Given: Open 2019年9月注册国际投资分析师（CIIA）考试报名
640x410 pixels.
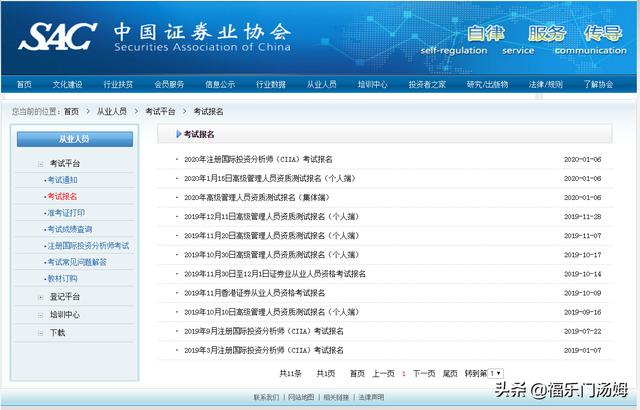Looking at the screenshot, I should 264,331.
